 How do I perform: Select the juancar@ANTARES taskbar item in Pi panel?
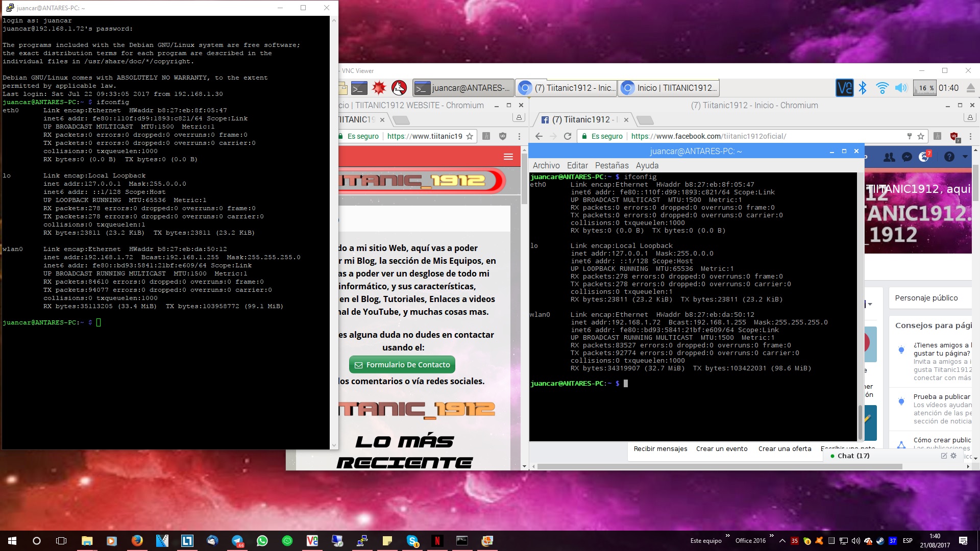[x=462, y=88]
